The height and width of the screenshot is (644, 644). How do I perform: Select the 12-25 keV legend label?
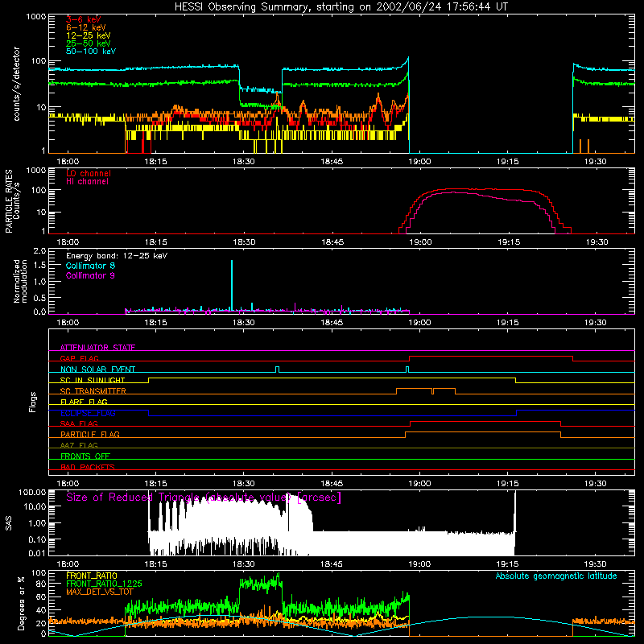(x=89, y=35)
